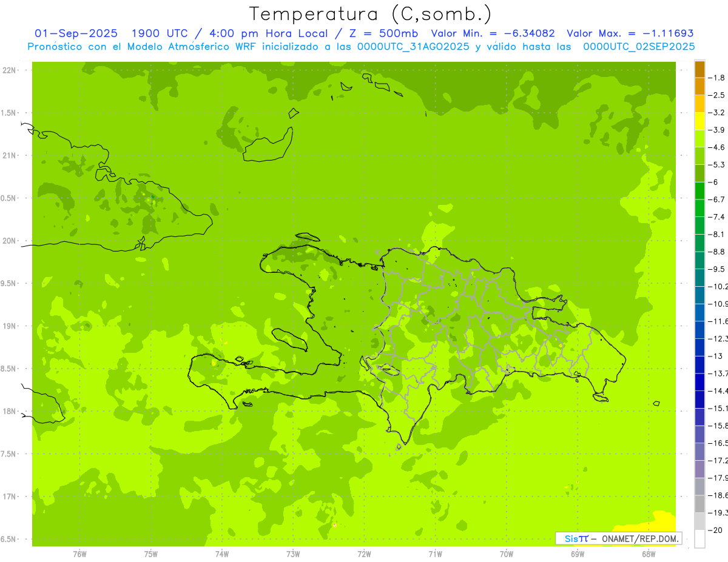Click the yellow swatch between -3.2 and -3.9
The image size is (728, 562).
(699, 121)
